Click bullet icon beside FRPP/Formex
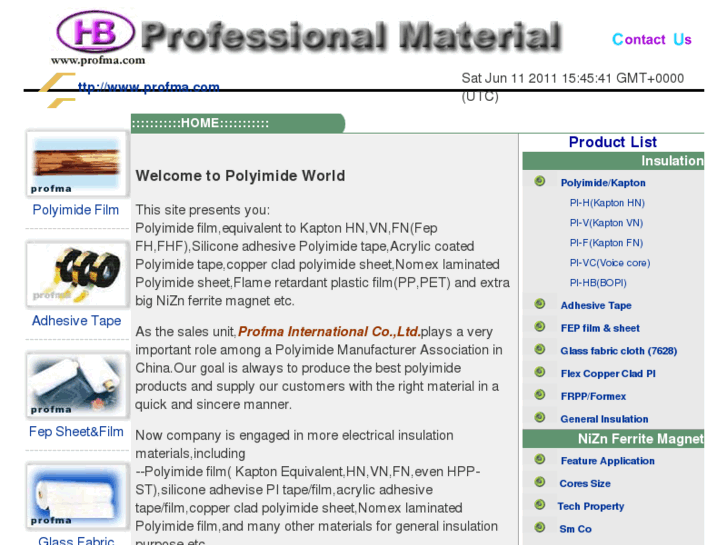This screenshot has width=727, height=545. [540, 395]
